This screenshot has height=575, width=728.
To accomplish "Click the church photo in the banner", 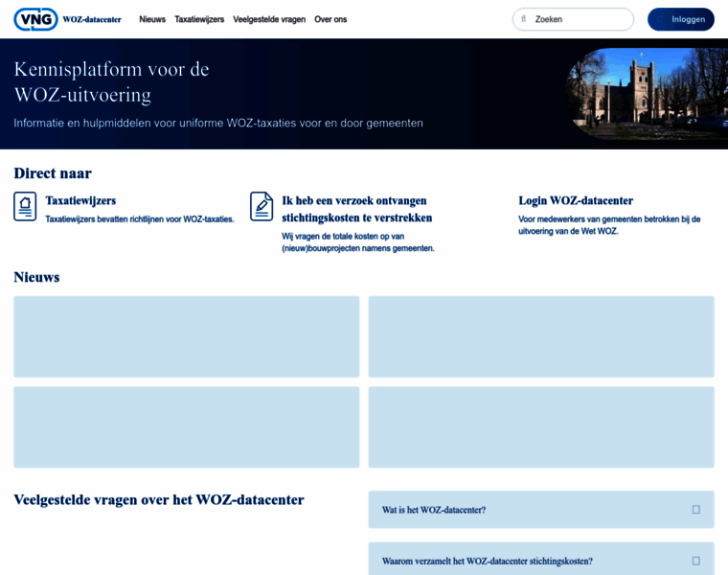I will [645, 94].
